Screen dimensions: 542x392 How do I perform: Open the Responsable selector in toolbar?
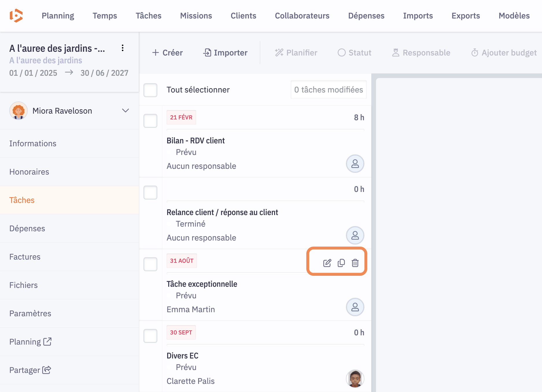[x=421, y=53]
